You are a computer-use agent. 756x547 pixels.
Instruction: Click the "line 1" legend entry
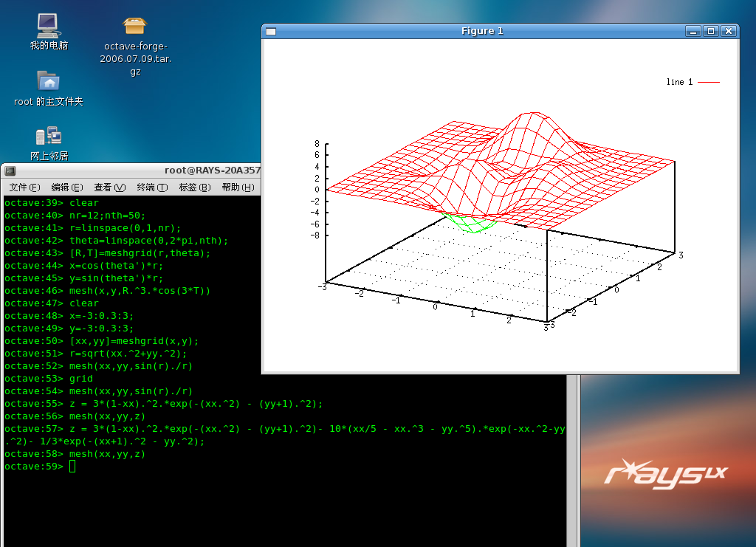coord(692,82)
